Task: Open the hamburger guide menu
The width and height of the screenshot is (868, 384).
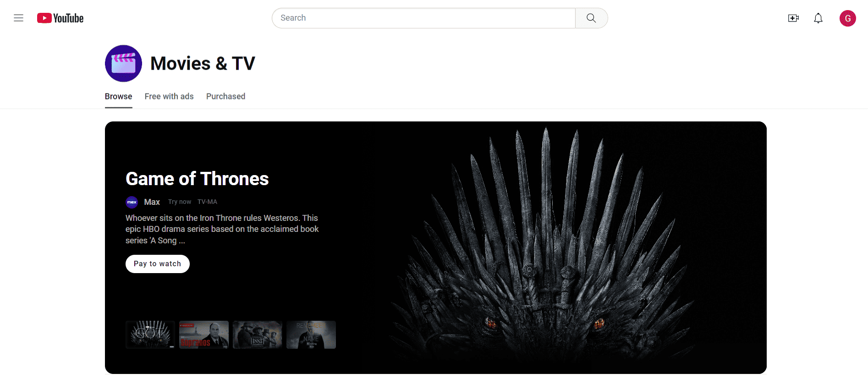Action: 18,18
